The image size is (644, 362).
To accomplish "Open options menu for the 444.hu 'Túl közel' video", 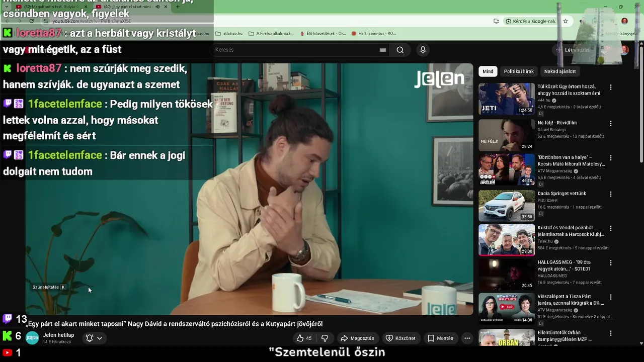I will [x=611, y=87].
